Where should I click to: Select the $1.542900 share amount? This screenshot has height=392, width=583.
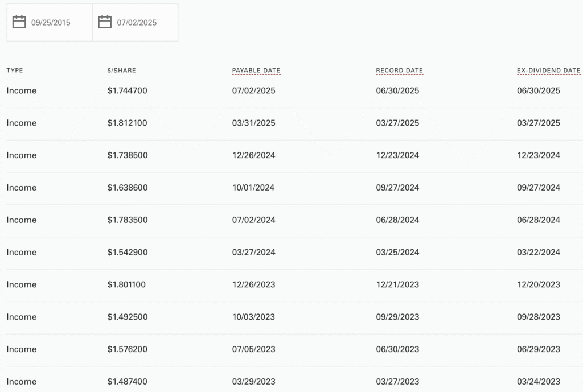coord(128,252)
